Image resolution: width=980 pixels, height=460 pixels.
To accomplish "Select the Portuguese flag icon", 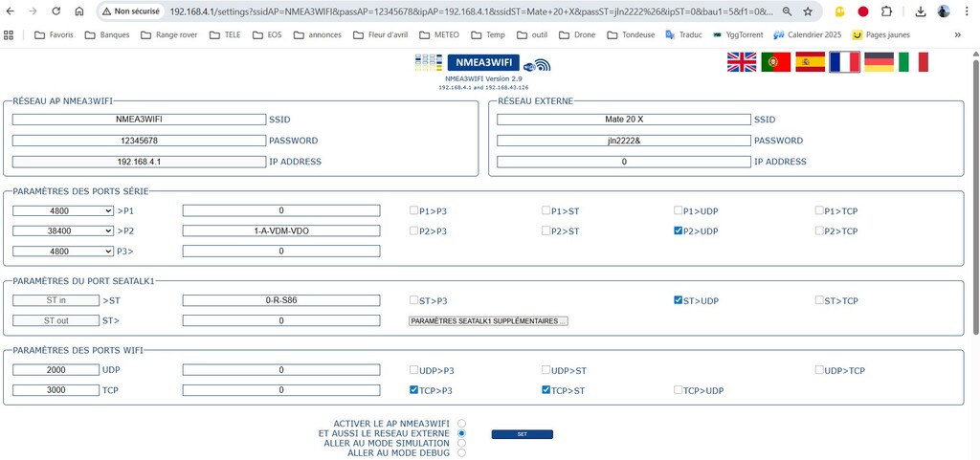I will tap(776, 62).
